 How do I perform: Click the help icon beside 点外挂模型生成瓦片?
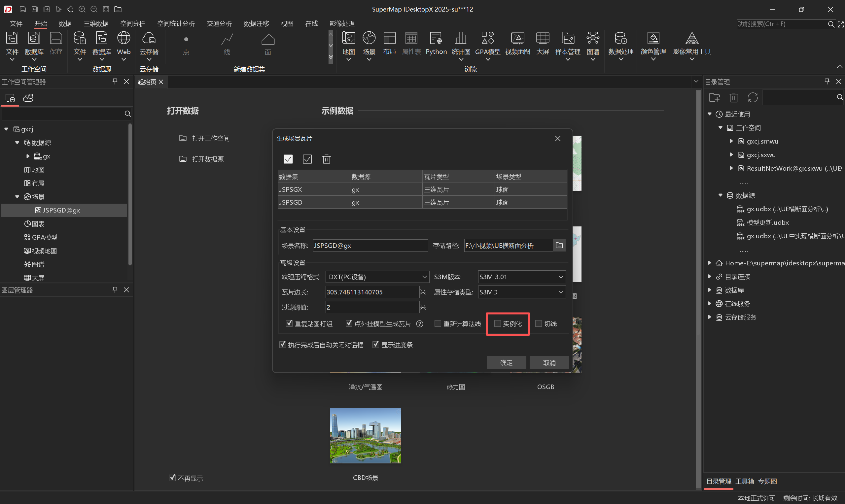pyautogui.click(x=420, y=324)
